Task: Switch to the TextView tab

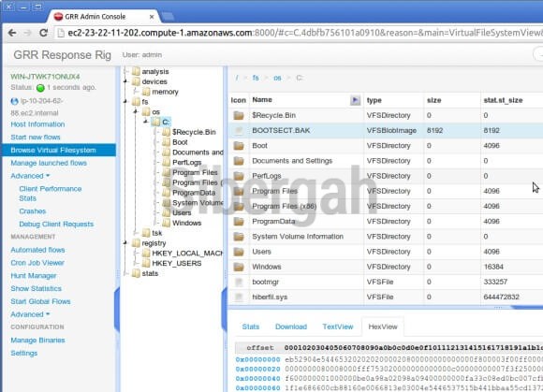Action: 338,327
